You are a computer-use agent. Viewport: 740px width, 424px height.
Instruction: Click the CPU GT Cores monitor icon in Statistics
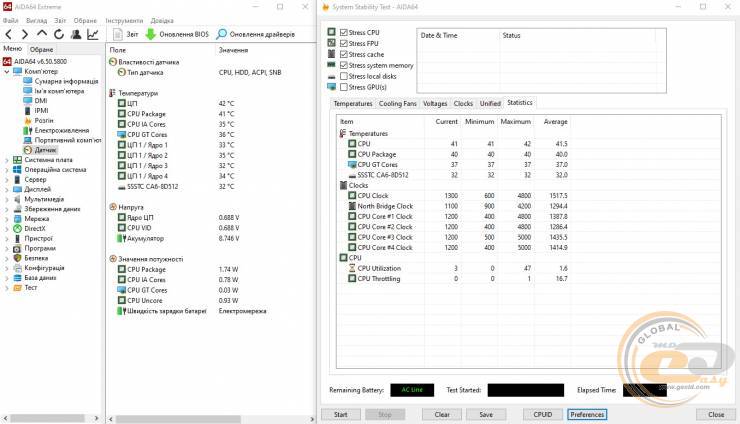point(352,164)
